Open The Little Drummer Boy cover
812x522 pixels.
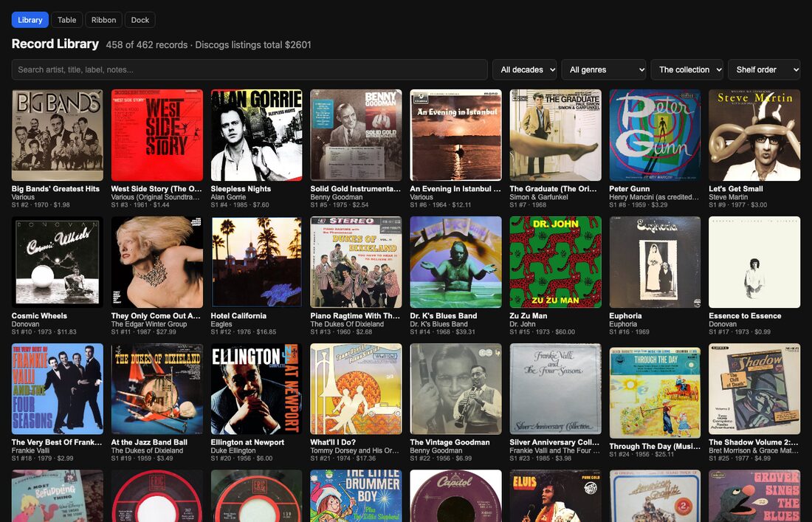tap(357, 495)
